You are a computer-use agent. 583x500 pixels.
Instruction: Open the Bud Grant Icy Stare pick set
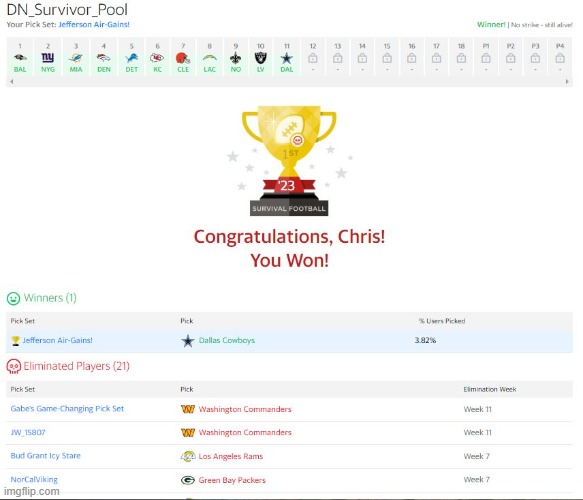(x=45, y=456)
